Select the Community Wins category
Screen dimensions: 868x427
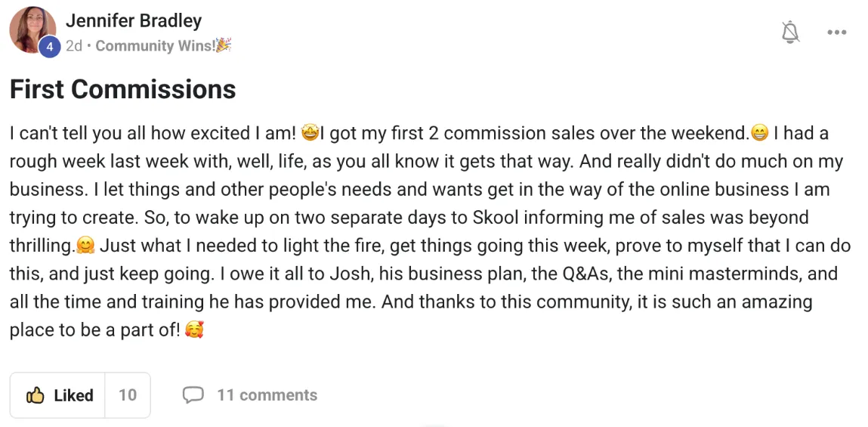point(154,46)
